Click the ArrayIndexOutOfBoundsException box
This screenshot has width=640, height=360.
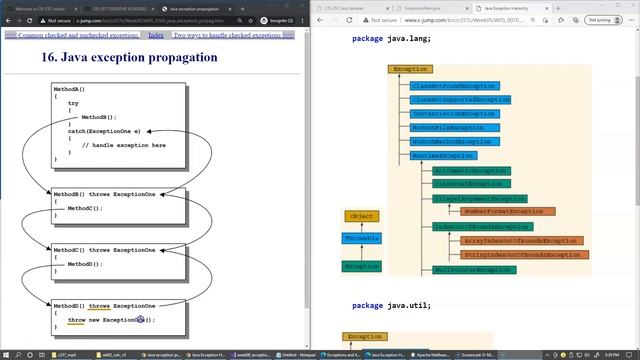point(522,241)
